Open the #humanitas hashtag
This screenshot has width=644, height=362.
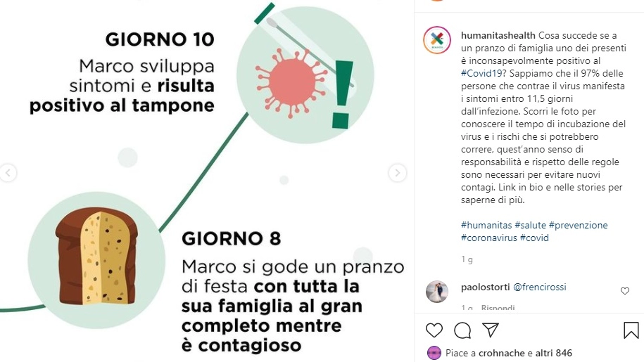tap(486, 225)
